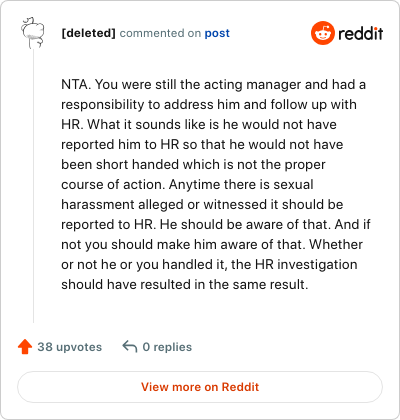Click the line starting "HR. What it sounds"

(x=199, y=124)
